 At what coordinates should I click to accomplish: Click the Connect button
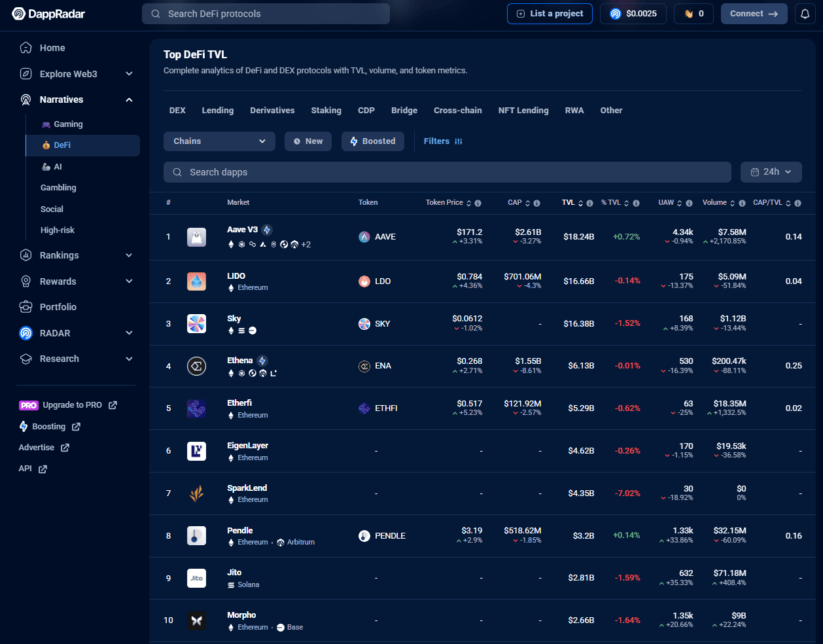(754, 14)
